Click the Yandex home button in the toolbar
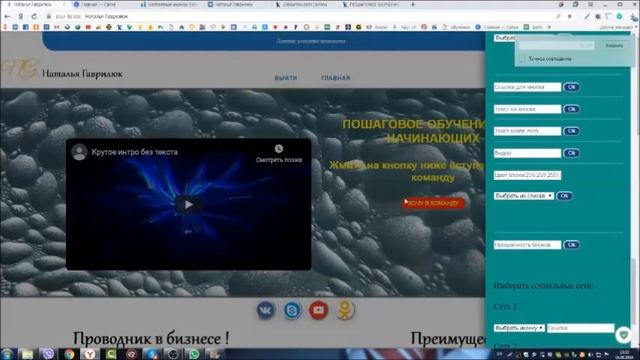 click(21, 16)
